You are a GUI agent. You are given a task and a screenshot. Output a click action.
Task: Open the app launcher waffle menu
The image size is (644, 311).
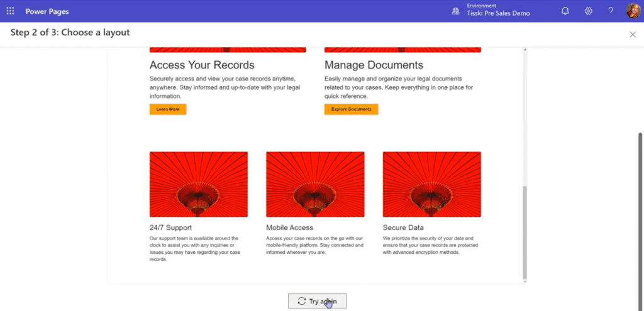(10, 11)
